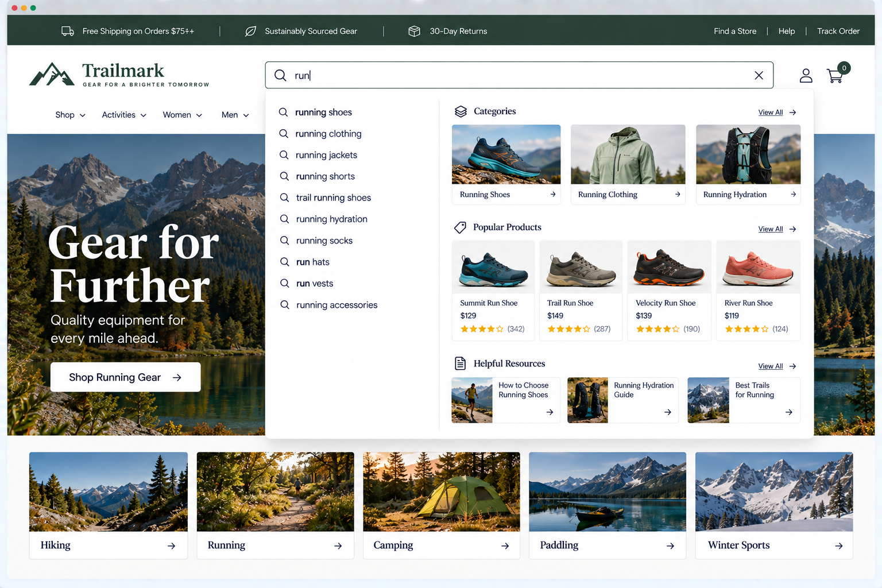Image resolution: width=882 pixels, height=588 pixels.
Task: Click View All next to Categories
Action: click(771, 113)
